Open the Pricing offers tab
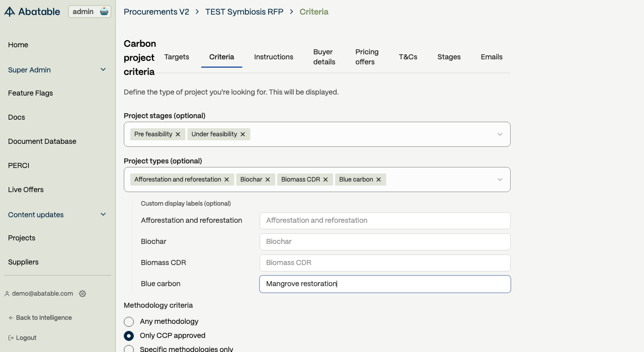Screen dimensions: 644x352 tap(367, 57)
